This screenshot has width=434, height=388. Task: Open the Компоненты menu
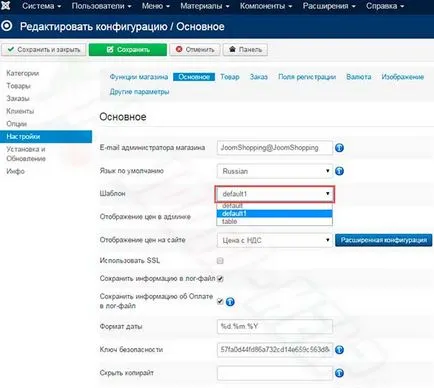[266, 6]
